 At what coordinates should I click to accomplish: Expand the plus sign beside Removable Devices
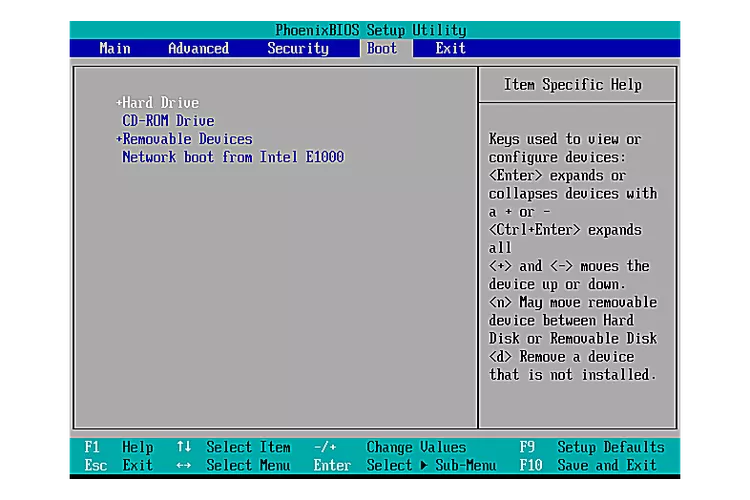(119, 139)
